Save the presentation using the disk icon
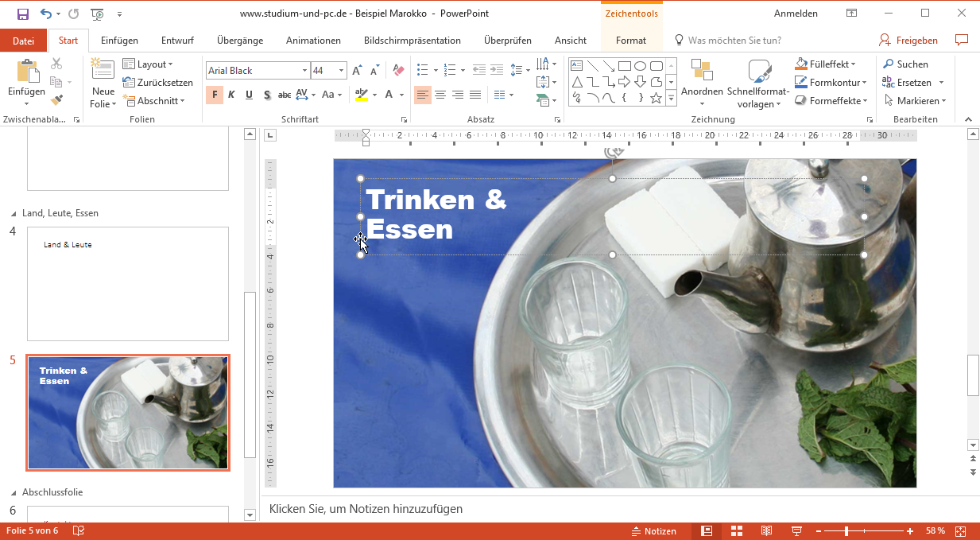This screenshot has width=980, height=540. pyautogui.click(x=22, y=14)
